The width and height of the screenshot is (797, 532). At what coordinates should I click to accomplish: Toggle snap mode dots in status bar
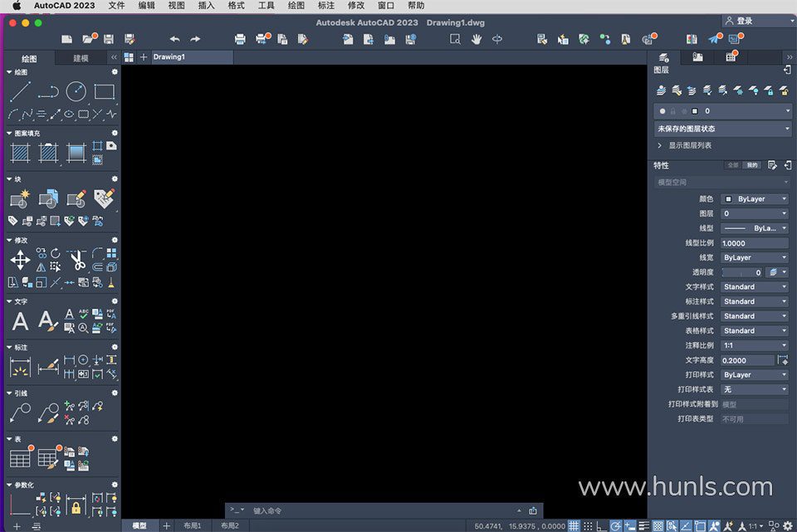click(x=588, y=526)
